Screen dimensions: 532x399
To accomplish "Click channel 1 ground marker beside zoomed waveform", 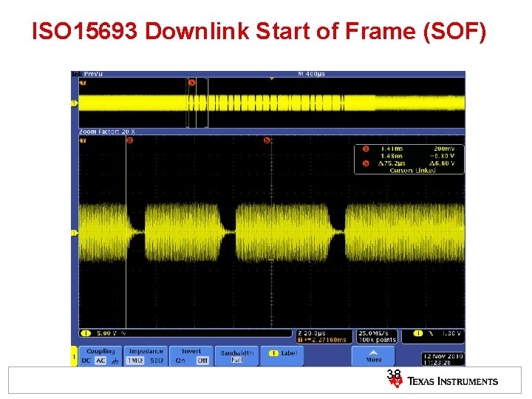I will click(x=74, y=233).
